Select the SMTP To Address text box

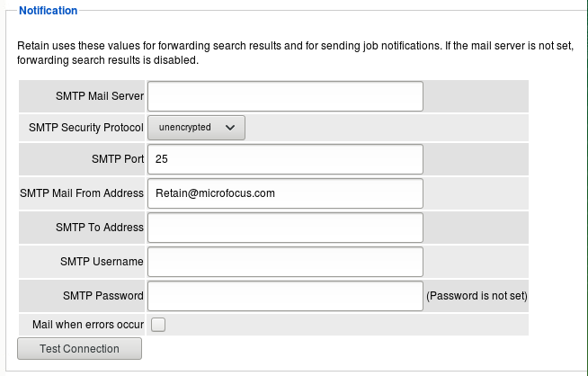pos(285,228)
